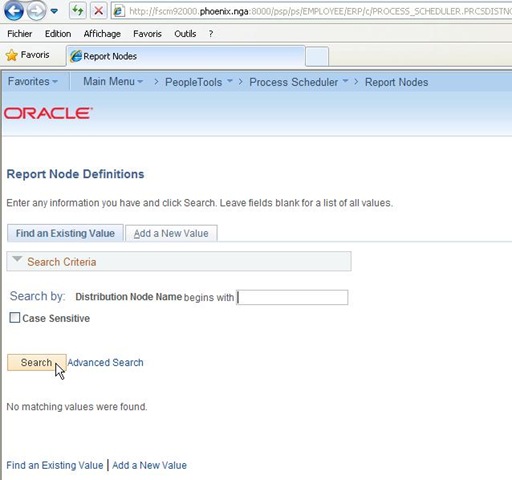The image size is (512, 480).
Task: Click the Search Criteria header text
Action: pos(62,262)
